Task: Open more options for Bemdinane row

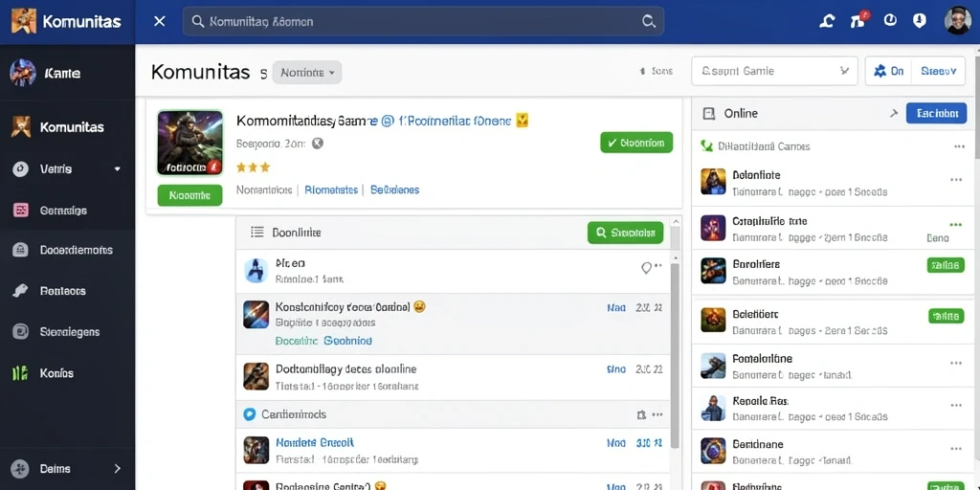Action: click(956, 448)
